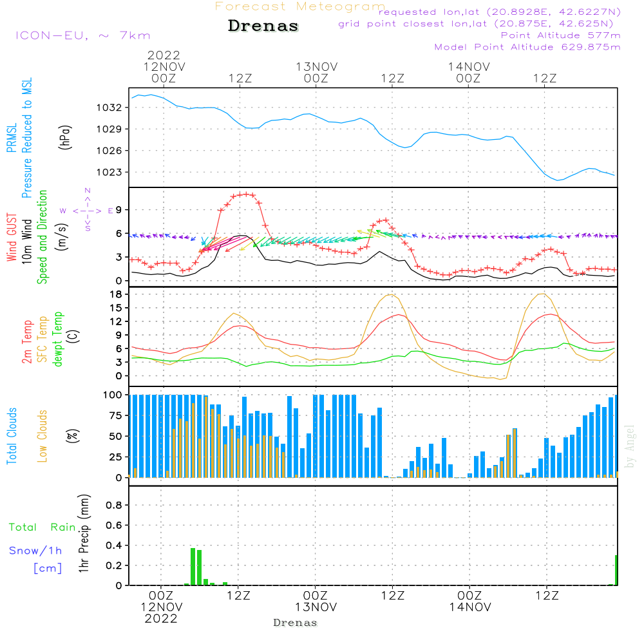Click the wind direction compass rose
The height and width of the screenshot is (644, 644).
point(87,211)
